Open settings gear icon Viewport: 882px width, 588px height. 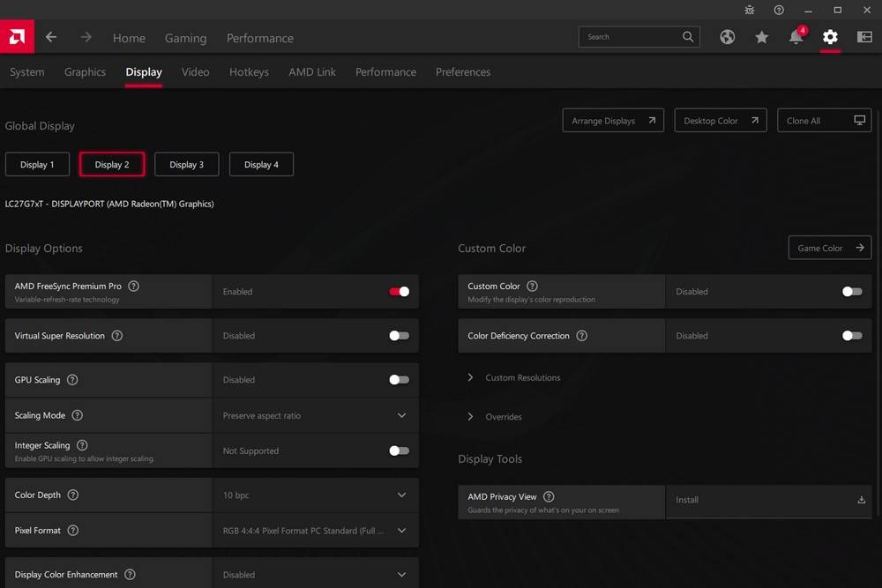pos(830,37)
